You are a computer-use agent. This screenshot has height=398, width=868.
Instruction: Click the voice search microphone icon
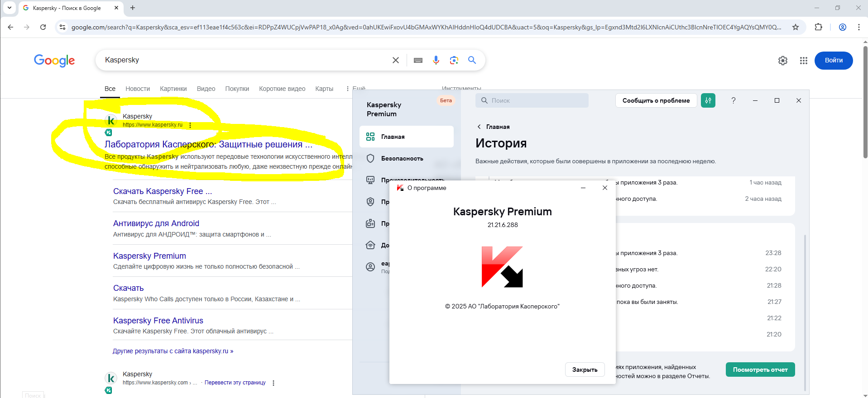point(436,60)
